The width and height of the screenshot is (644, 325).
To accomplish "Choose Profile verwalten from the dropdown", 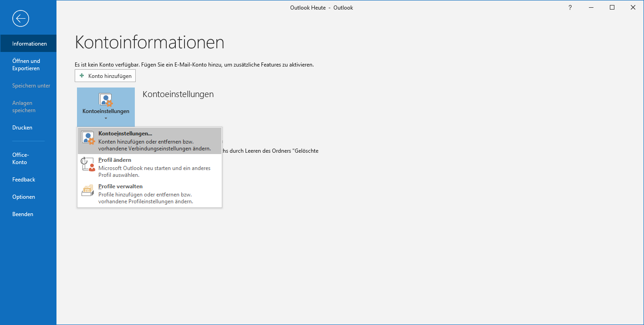I will coord(149,194).
